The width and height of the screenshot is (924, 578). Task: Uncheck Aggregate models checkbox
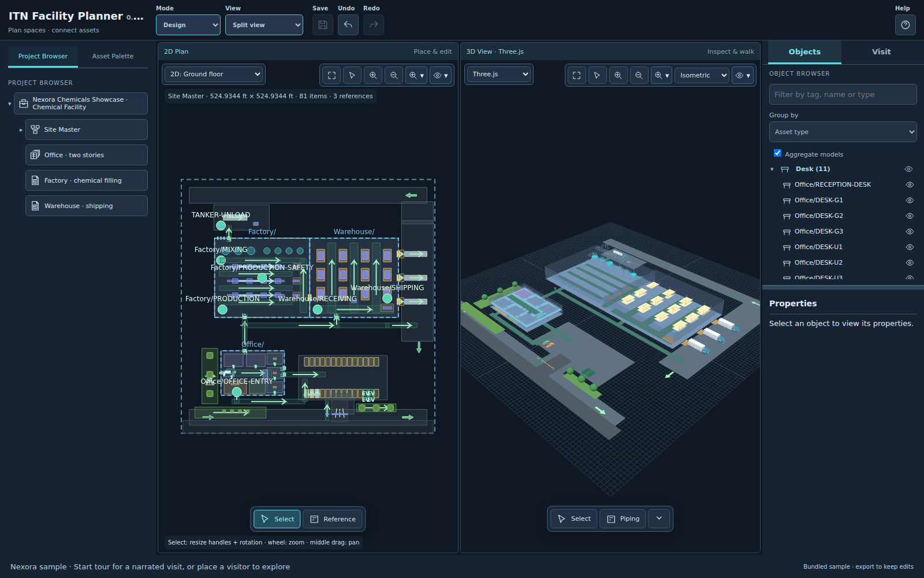pyautogui.click(x=777, y=153)
